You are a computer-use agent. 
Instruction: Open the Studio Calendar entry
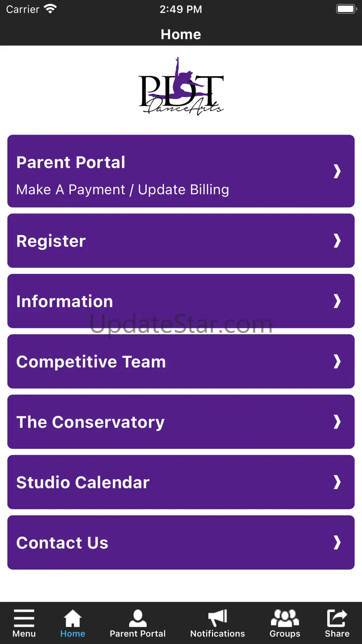181,482
